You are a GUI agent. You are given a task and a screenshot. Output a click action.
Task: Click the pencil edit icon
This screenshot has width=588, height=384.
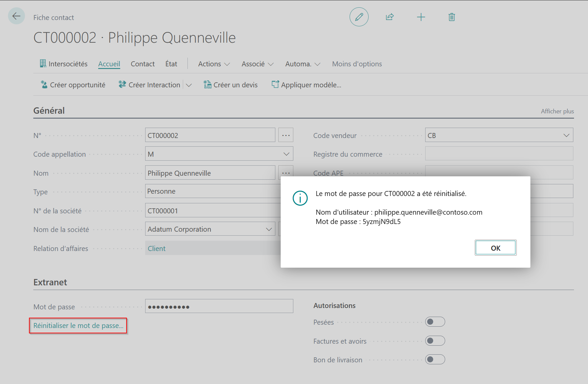359,17
